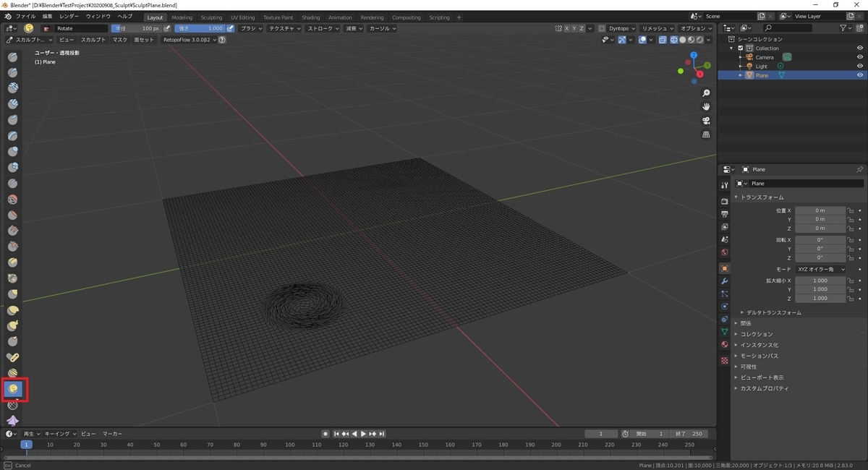Open the ファイル menu
Viewport: 868px width, 470px height.
click(25, 16)
